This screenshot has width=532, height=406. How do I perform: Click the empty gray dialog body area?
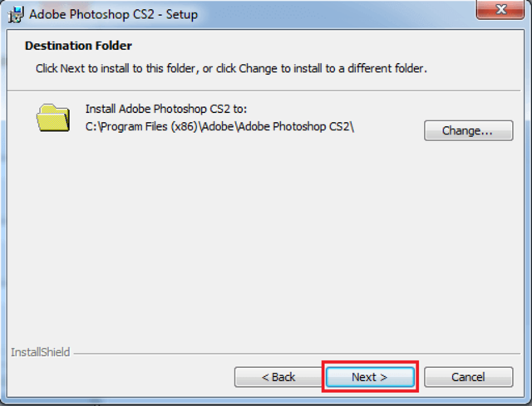[x=266, y=249]
